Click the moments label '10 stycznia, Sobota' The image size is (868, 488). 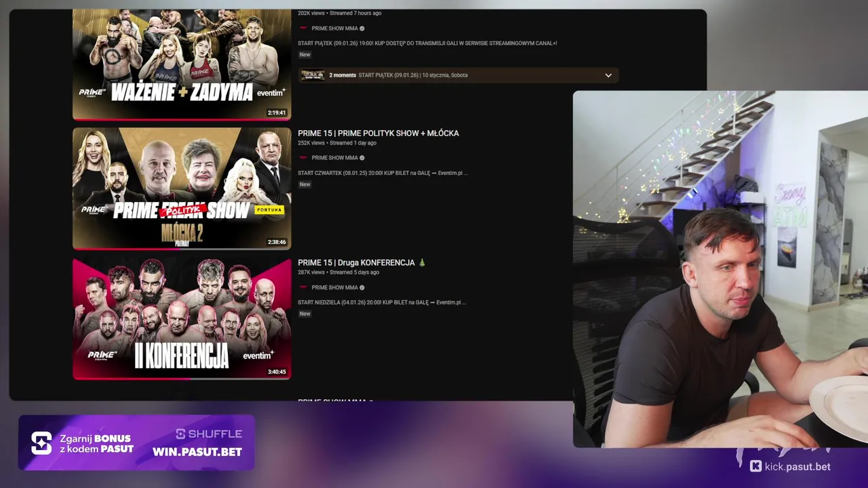pos(445,75)
